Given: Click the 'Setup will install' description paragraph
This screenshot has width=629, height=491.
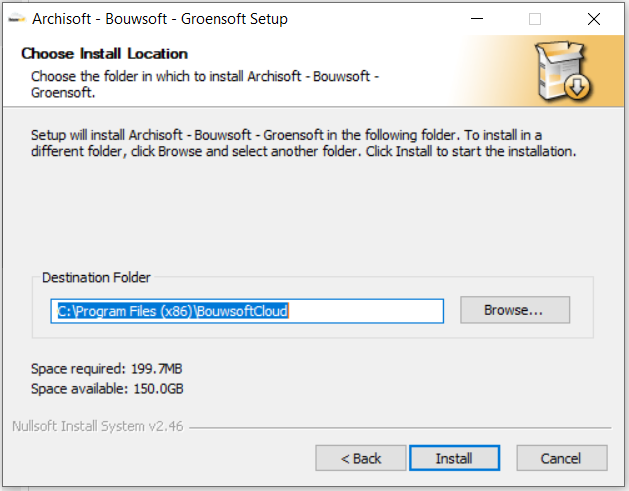Looking at the screenshot, I should pos(304,143).
